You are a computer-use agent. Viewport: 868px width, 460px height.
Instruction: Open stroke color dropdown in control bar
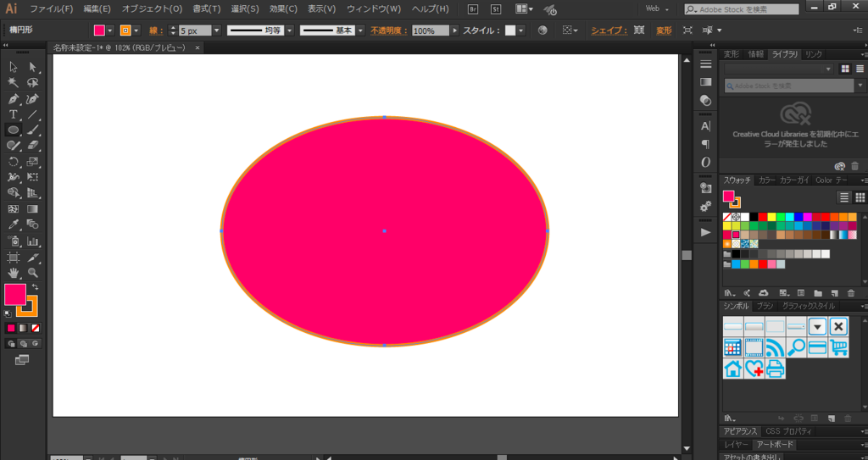click(x=136, y=30)
